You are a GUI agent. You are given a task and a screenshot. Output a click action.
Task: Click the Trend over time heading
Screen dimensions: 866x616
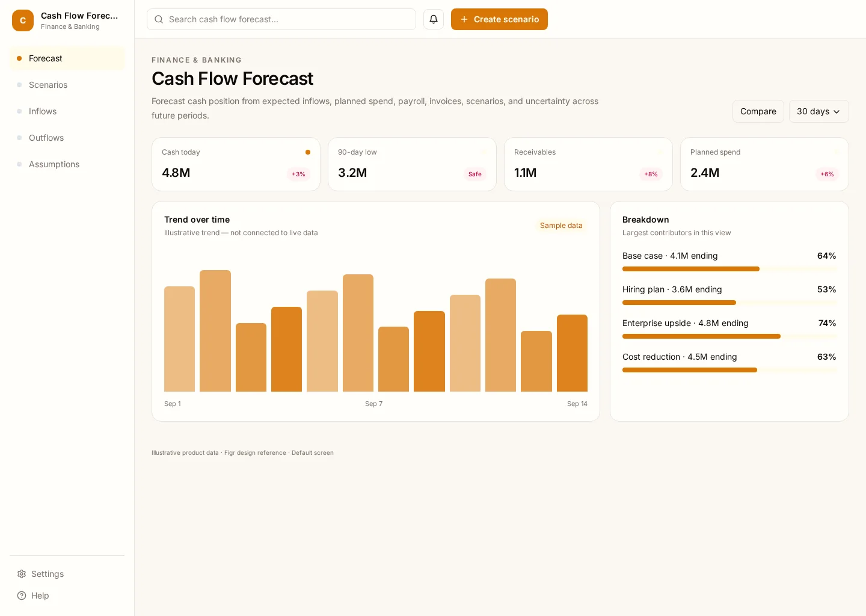point(197,220)
